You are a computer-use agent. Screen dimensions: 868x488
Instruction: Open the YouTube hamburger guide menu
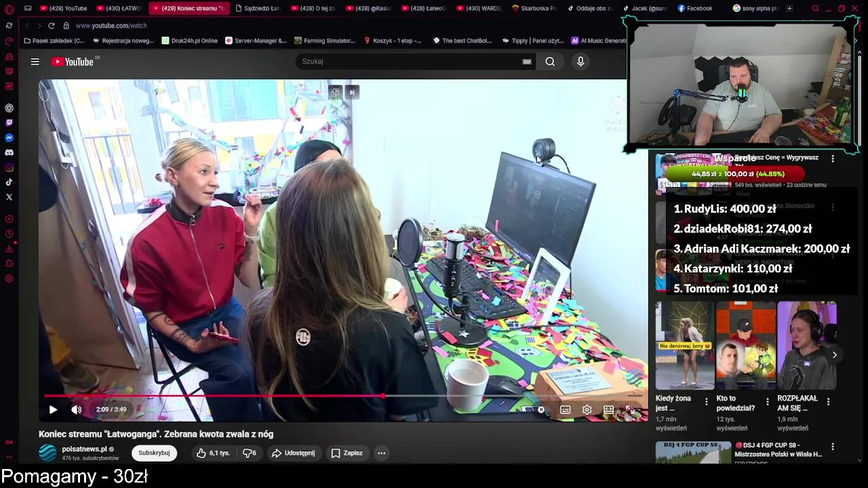click(x=35, y=62)
